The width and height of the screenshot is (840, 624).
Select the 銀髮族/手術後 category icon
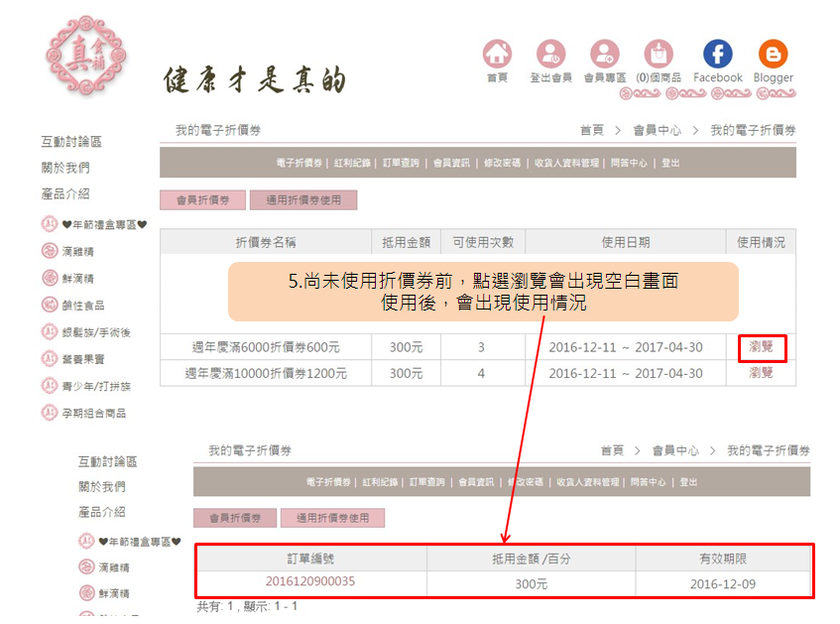click(x=50, y=331)
